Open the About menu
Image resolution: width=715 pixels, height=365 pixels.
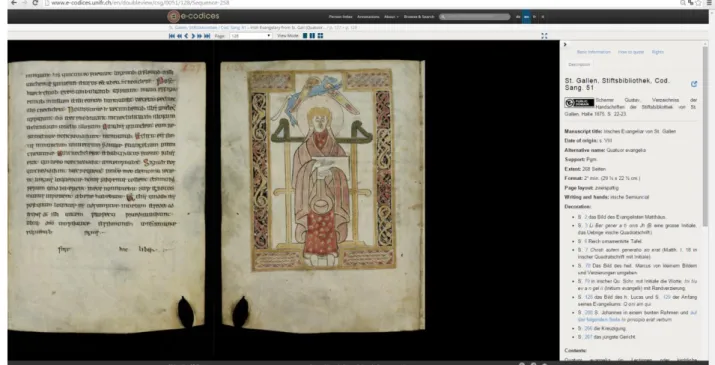point(391,16)
